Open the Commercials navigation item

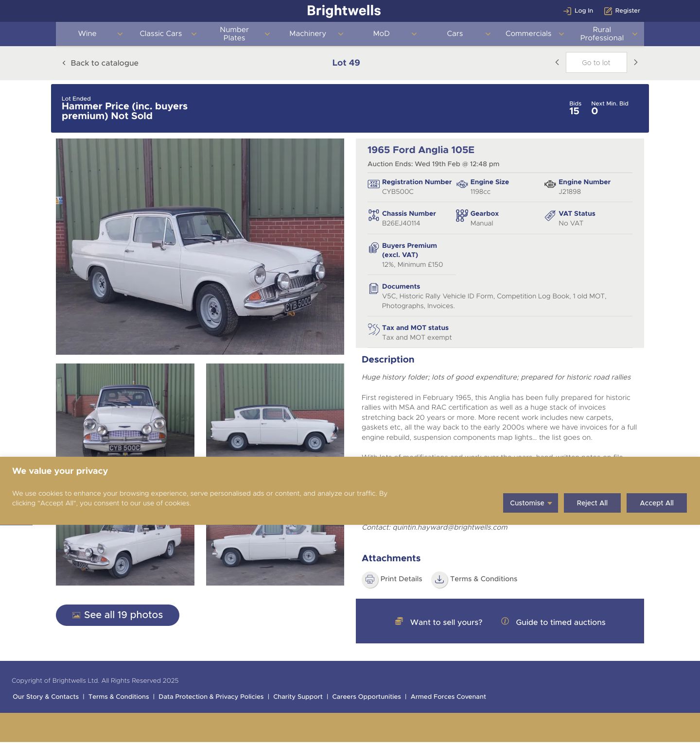pyautogui.click(x=528, y=34)
